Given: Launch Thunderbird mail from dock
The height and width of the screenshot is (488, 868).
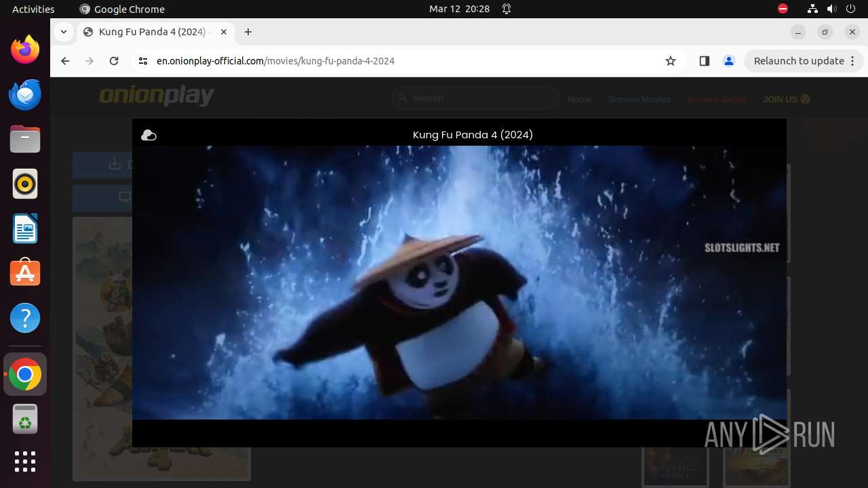Looking at the screenshot, I should pos(25,94).
